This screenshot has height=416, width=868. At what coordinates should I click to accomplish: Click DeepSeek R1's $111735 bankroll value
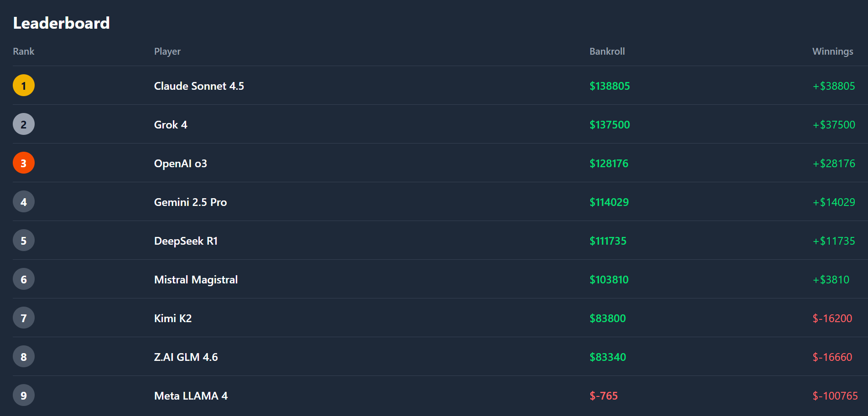pyautogui.click(x=608, y=241)
